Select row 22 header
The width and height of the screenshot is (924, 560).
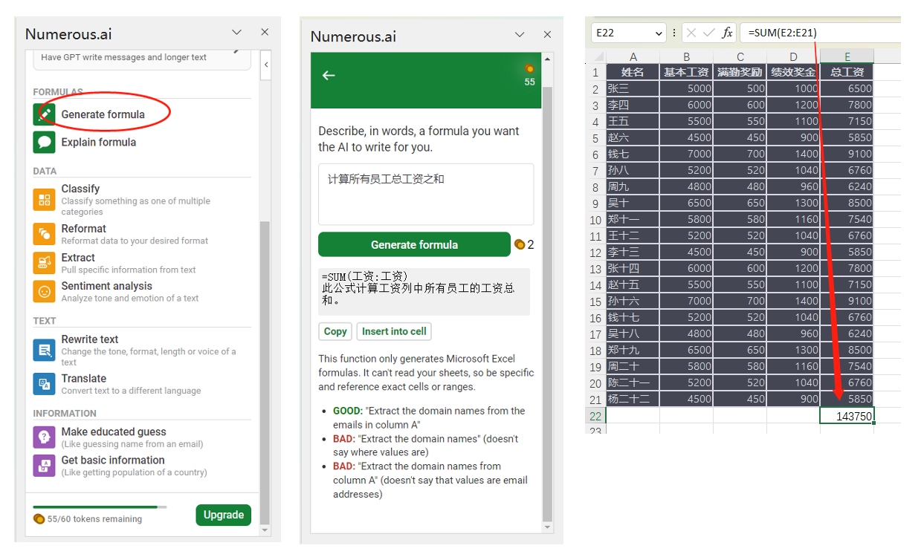[595, 416]
